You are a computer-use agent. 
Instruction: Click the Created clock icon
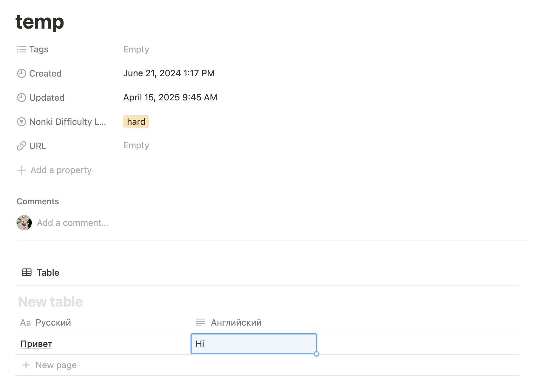22,73
